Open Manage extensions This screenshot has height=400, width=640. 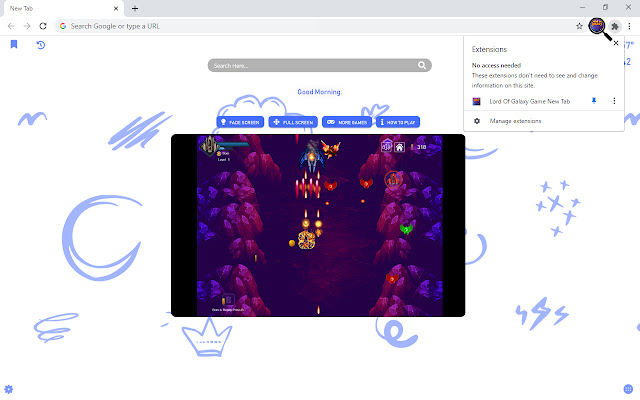tap(515, 121)
